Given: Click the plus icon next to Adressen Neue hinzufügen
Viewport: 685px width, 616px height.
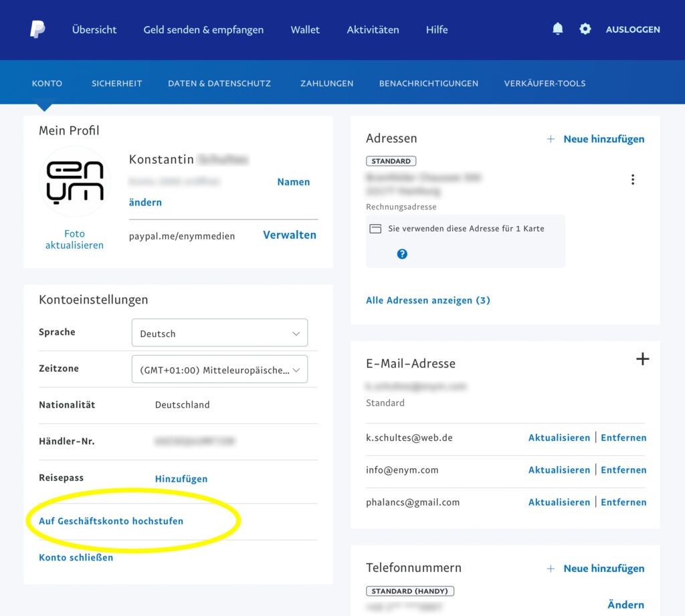Looking at the screenshot, I should [551, 139].
